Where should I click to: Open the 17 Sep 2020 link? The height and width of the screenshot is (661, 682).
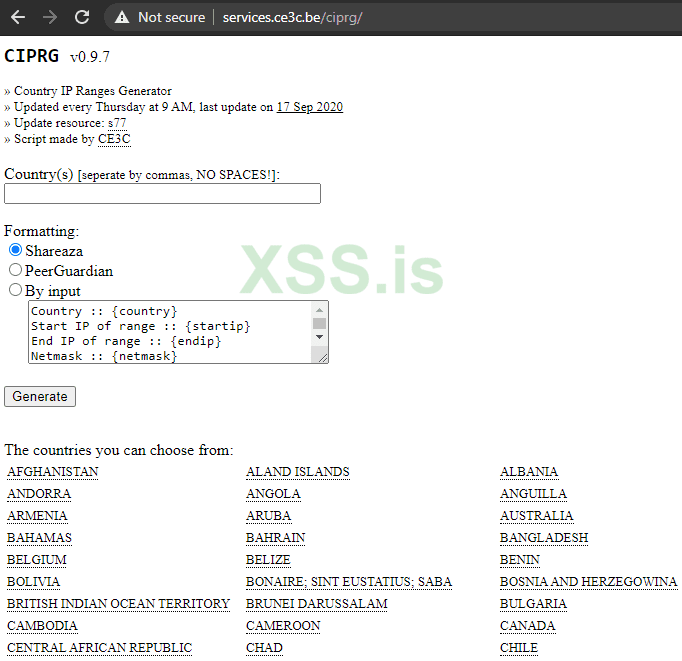[x=310, y=107]
